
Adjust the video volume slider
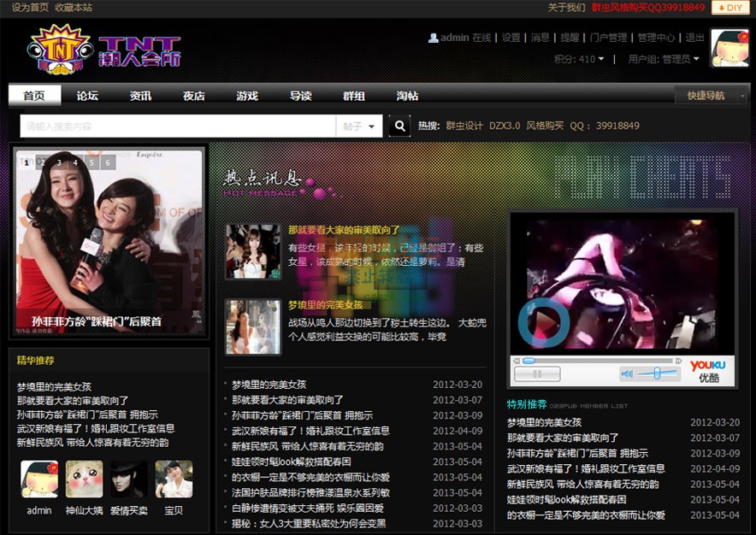(x=657, y=373)
